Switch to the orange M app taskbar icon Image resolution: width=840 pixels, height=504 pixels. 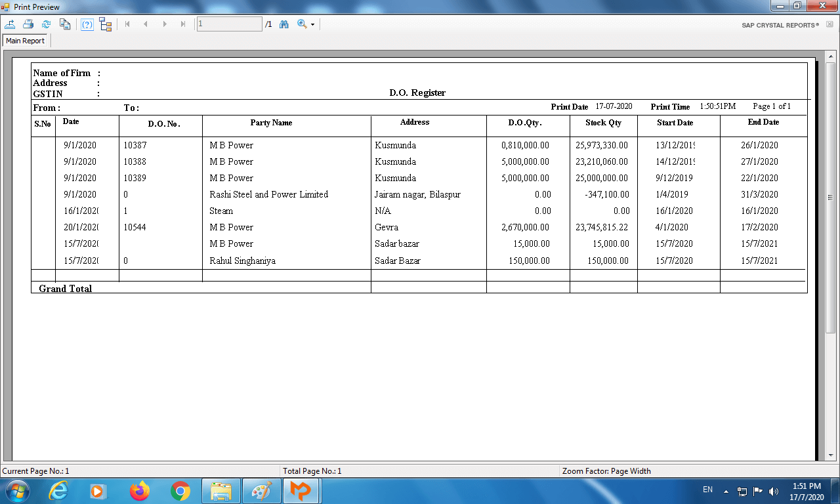[x=301, y=491]
